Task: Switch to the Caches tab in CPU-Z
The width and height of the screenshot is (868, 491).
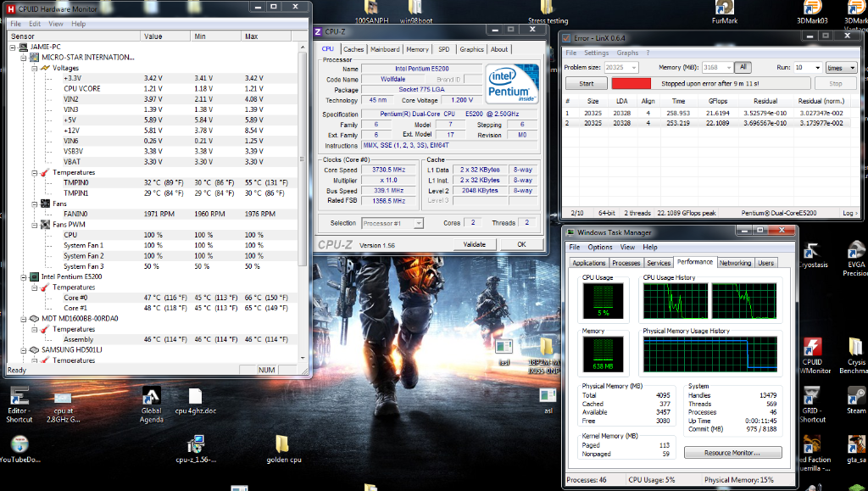Action: (x=353, y=49)
